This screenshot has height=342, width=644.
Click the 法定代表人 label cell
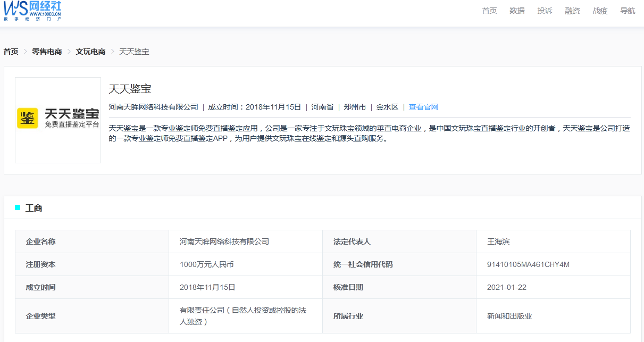(399, 241)
